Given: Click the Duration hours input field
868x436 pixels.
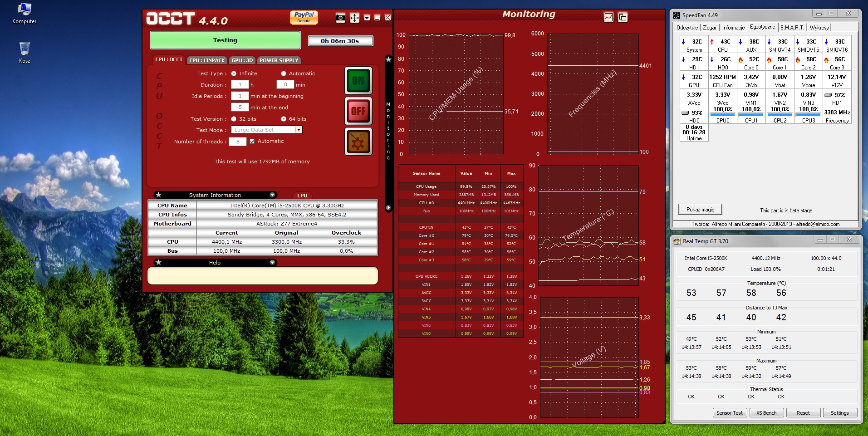Looking at the screenshot, I should click(x=240, y=84).
